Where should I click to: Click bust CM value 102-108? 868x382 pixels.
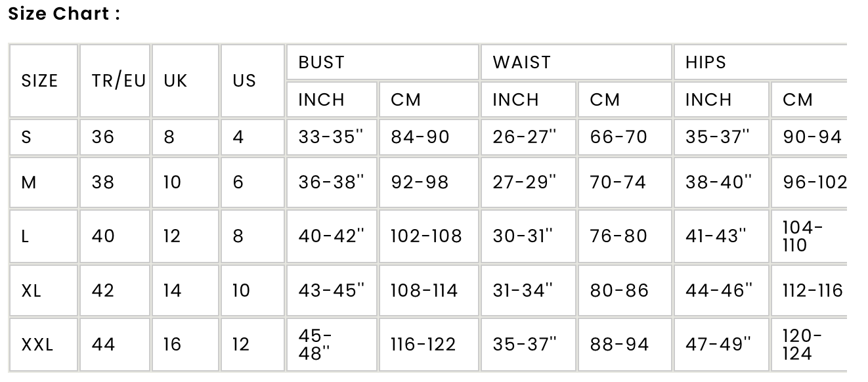pos(426,236)
